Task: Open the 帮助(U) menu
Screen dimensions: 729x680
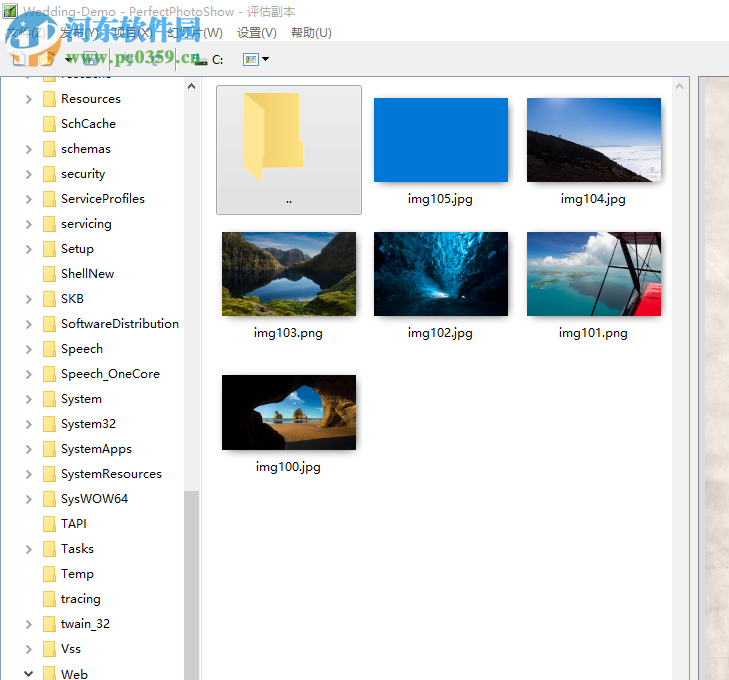Action: coord(311,33)
